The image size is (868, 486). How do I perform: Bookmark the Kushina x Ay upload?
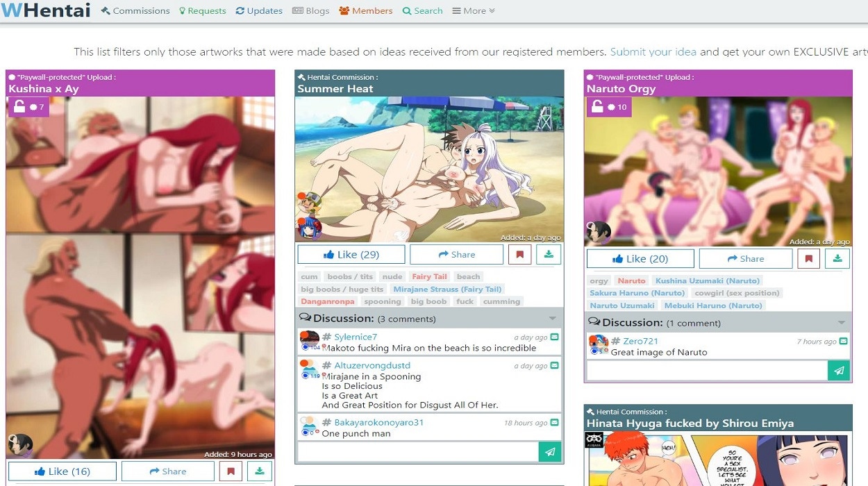click(x=231, y=471)
